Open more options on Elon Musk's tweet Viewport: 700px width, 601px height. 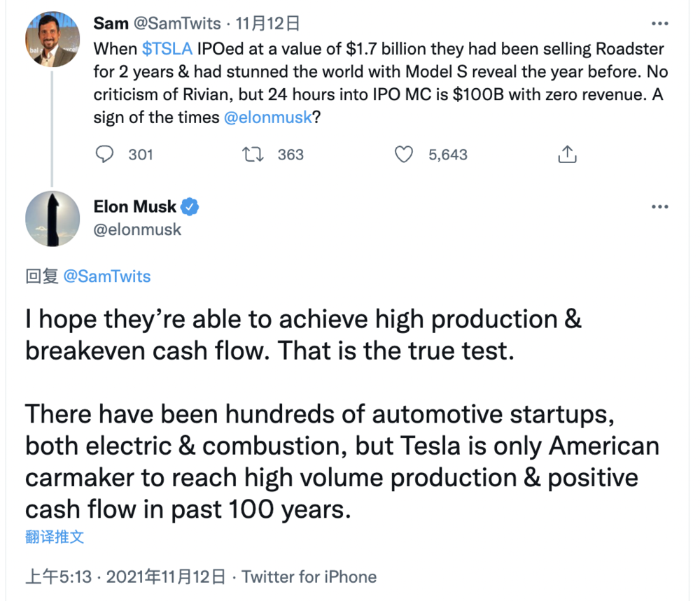(659, 207)
